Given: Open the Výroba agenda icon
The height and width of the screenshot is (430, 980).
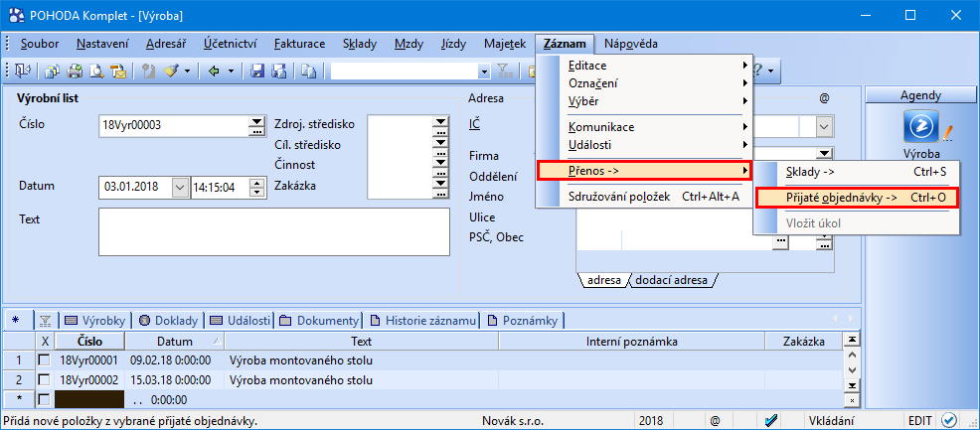Looking at the screenshot, I should pyautogui.click(x=921, y=126).
